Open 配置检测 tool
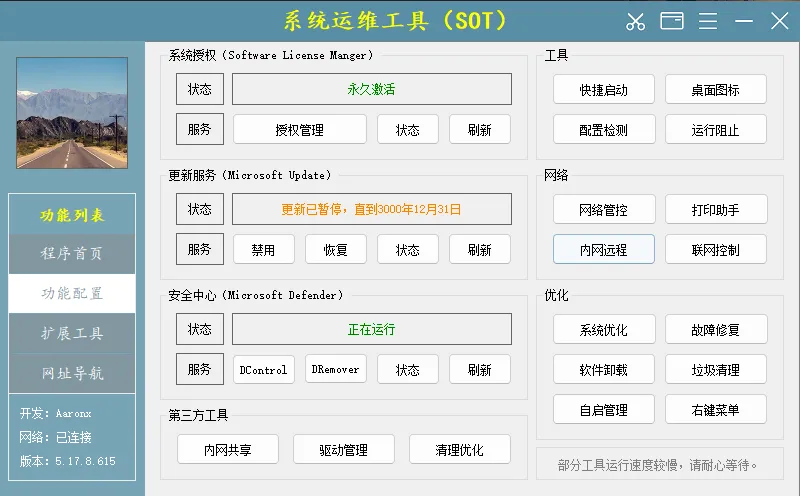 (x=604, y=130)
